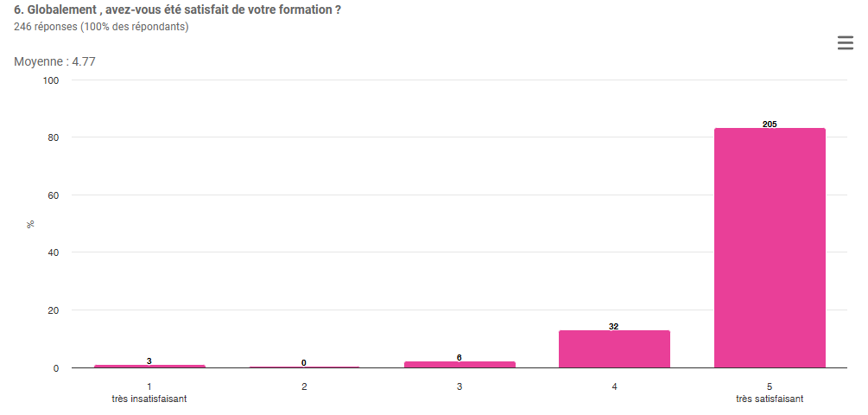Click the 'très insatisfaisant' axis label

point(149,399)
